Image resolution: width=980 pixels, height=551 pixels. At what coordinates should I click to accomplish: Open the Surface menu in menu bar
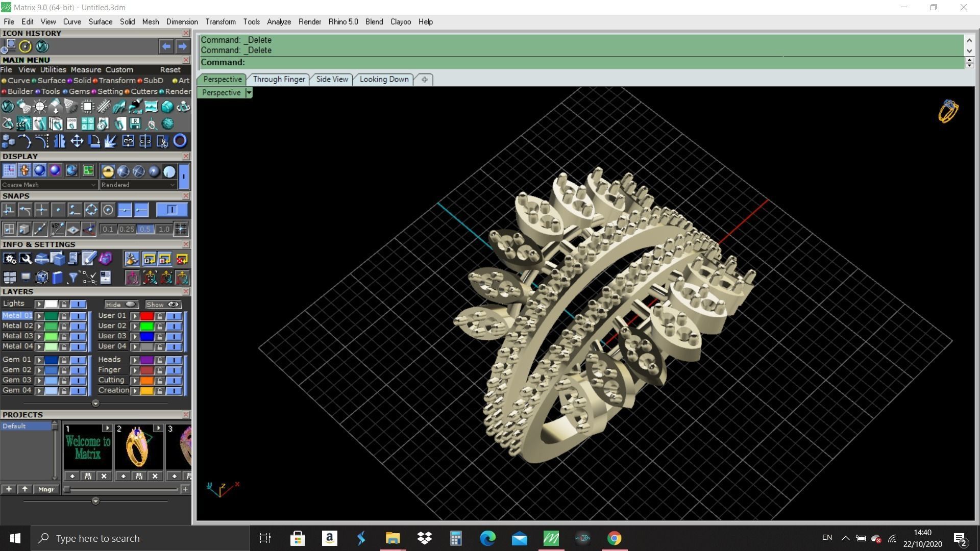(100, 21)
